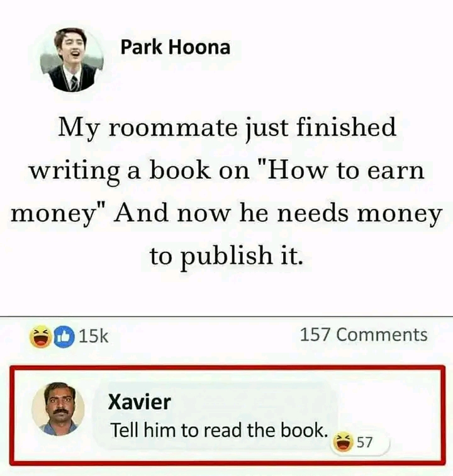Click the word "writing" in the post text

coord(74,172)
